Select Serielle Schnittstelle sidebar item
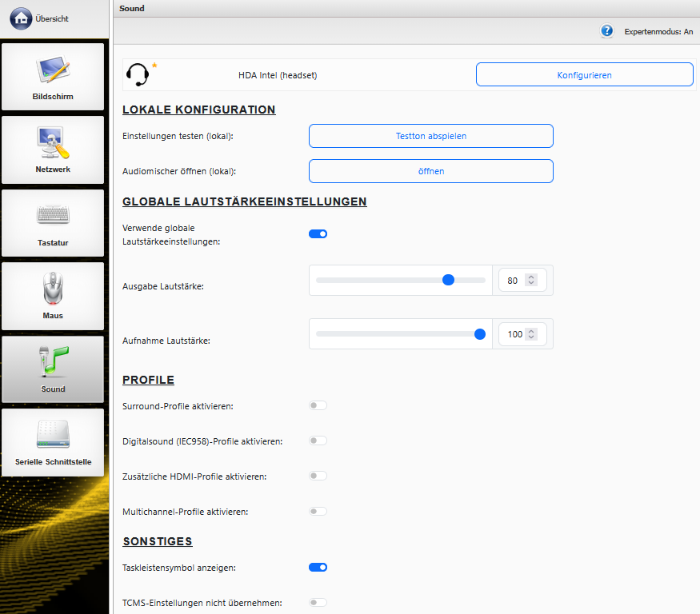The height and width of the screenshot is (614, 700). click(53, 442)
